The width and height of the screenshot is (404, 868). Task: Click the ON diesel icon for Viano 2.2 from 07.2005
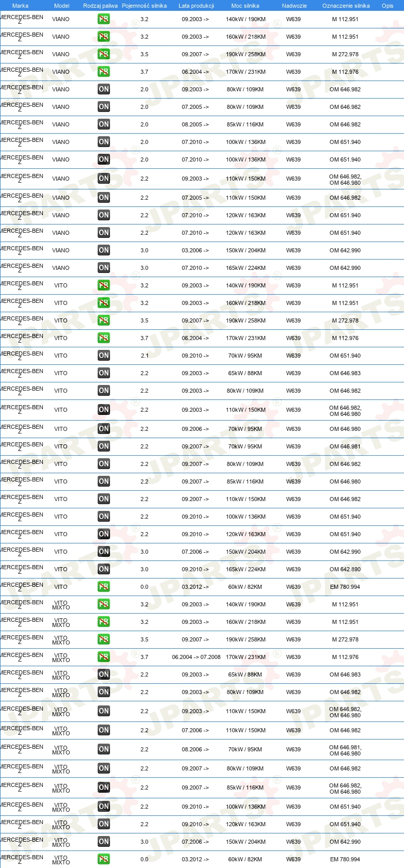(x=104, y=198)
